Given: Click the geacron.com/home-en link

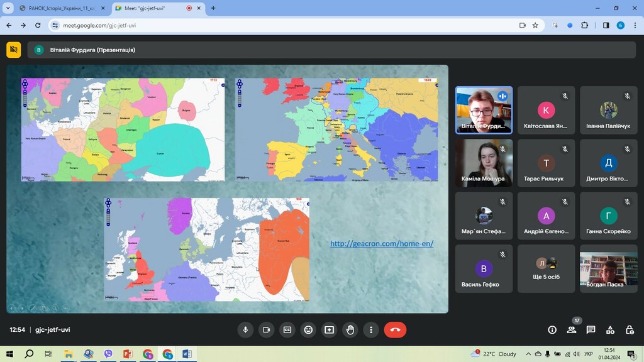Looking at the screenshot, I should coord(382,244).
